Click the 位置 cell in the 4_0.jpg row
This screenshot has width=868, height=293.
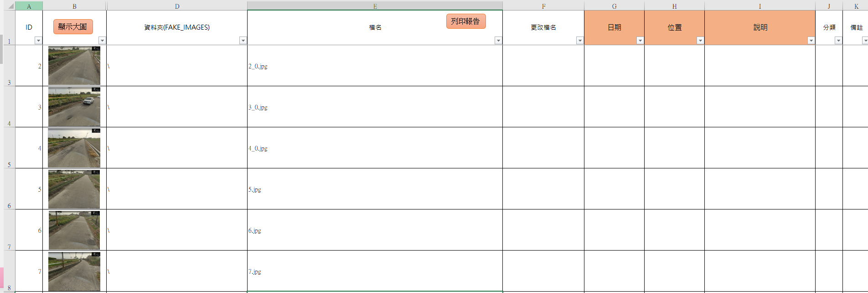point(674,148)
